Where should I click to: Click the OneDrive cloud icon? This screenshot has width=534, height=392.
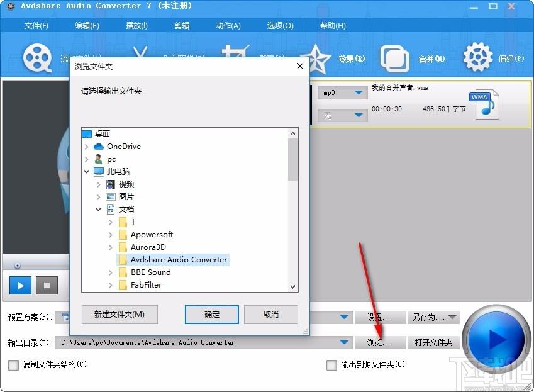point(98,147)
